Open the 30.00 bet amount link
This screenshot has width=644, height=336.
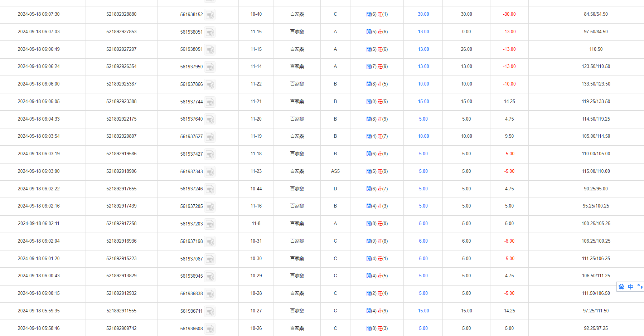423,14
